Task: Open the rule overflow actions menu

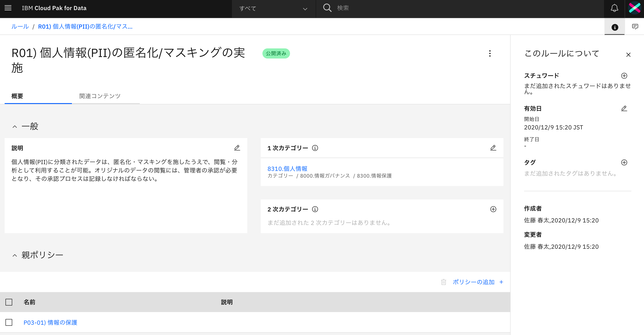Action: click(x=490, y=53)
